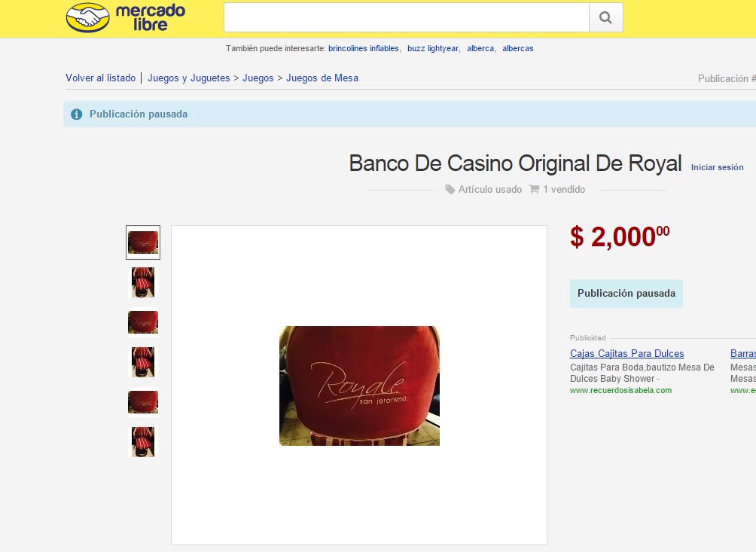This screenshot has height=552, width=756.
Task: Click the Iniciar sesión link
Action: [717, 167]
